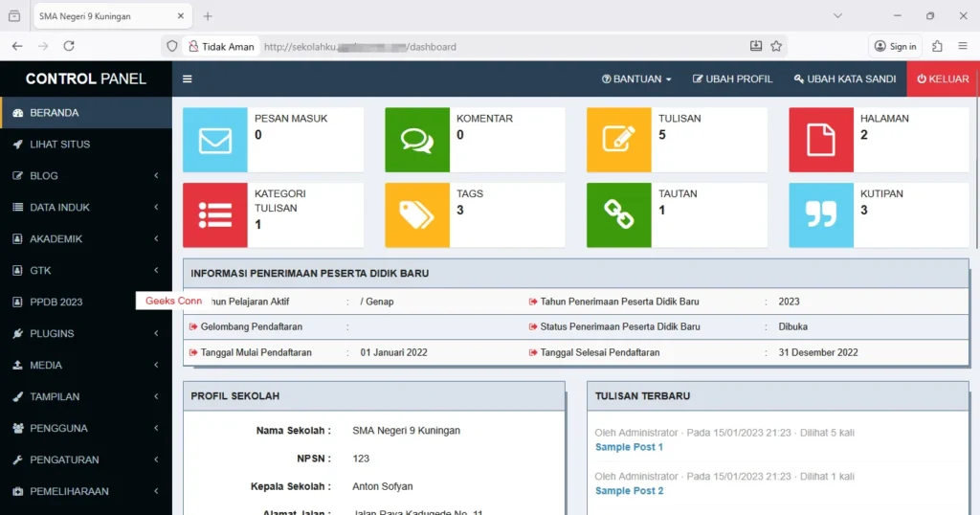Open the Sample Post 2 link

coord(630,491)
